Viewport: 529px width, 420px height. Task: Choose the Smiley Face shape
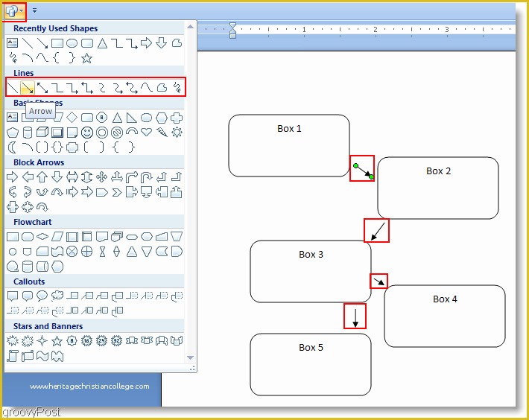[86, 133]
